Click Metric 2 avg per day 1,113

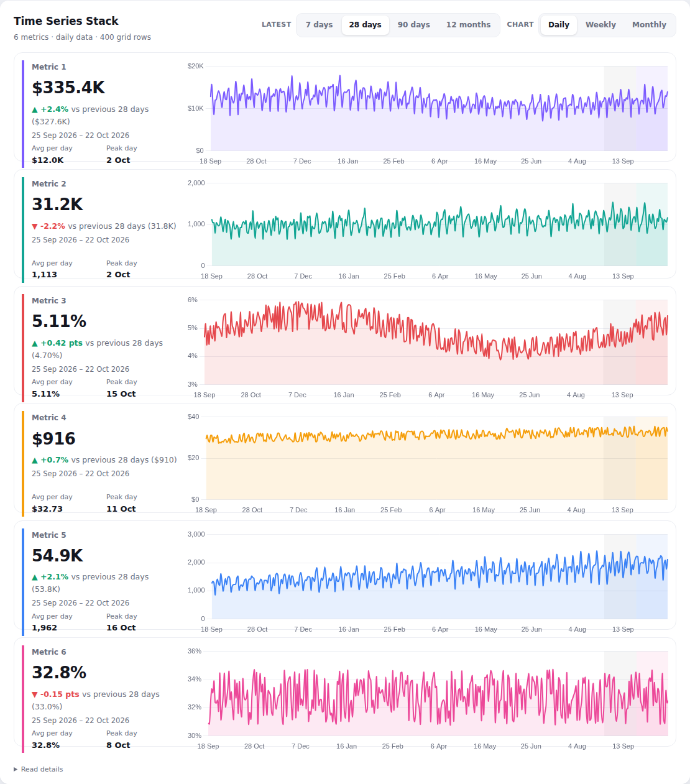(44, 274)
